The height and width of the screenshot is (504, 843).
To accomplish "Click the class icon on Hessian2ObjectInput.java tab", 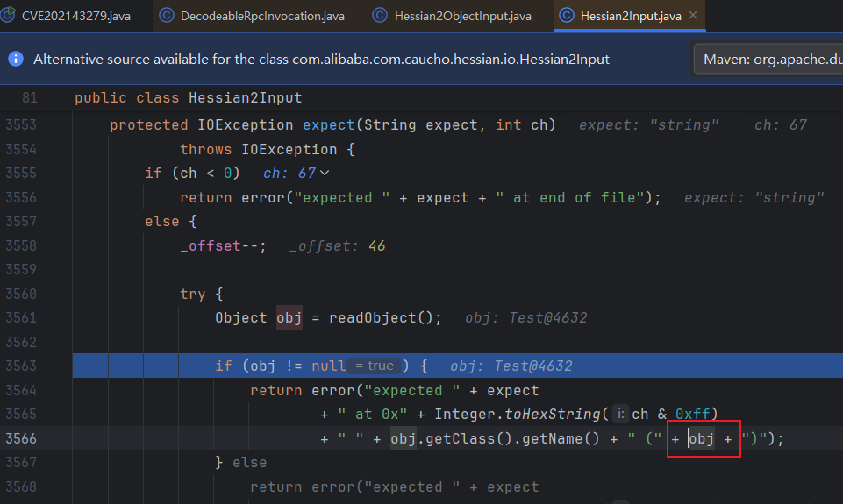I will pyautogui.click(x=380, y=16).
